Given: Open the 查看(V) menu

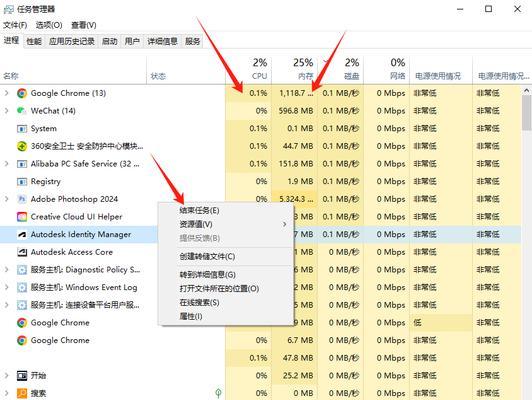Looking at the screenshot, I should pos(83,25).
